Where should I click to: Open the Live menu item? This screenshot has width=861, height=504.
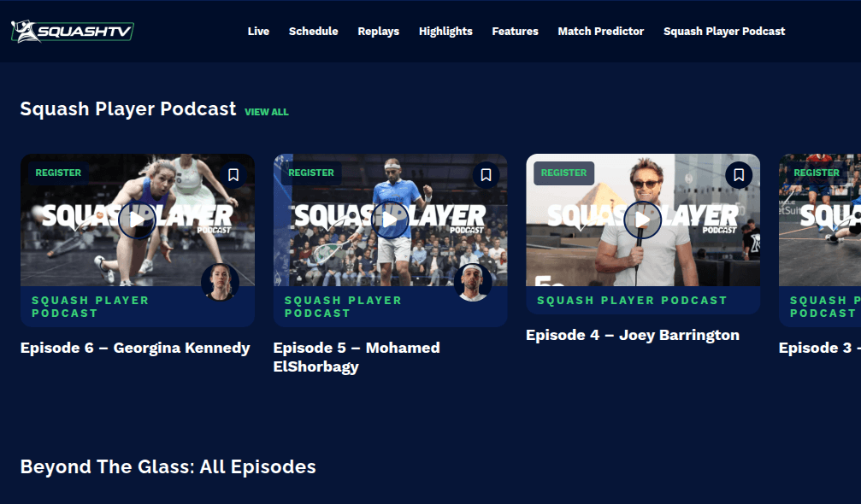(x=258, y=32)
